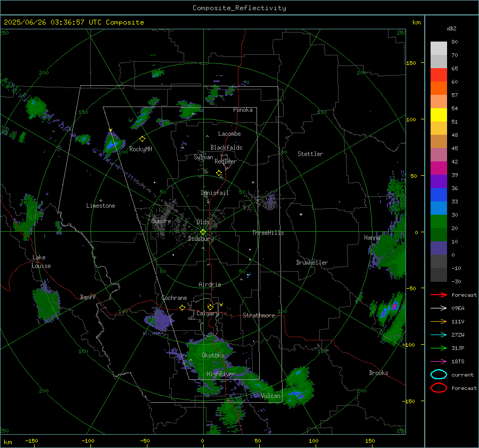The image size is (479, 448).
Task: Click the Airdrie city label
Action: point(210,284)
